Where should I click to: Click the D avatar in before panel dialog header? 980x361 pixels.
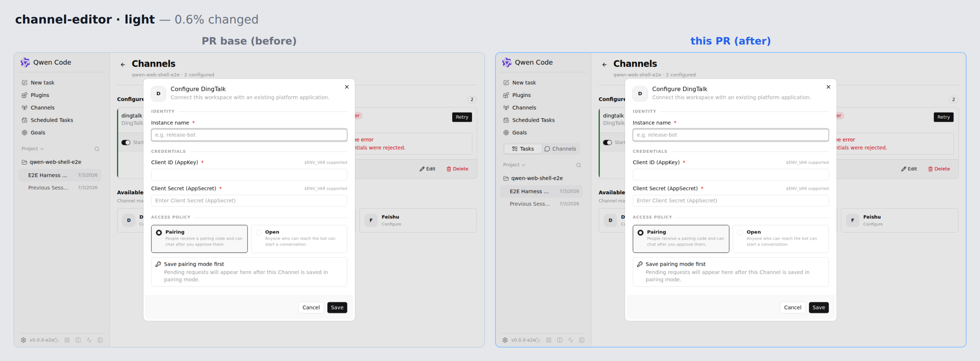coord(158,94)
